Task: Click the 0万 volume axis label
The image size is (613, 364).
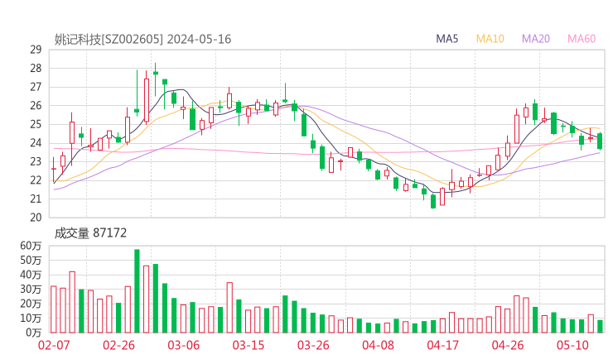Action: [x=34, y=333]
